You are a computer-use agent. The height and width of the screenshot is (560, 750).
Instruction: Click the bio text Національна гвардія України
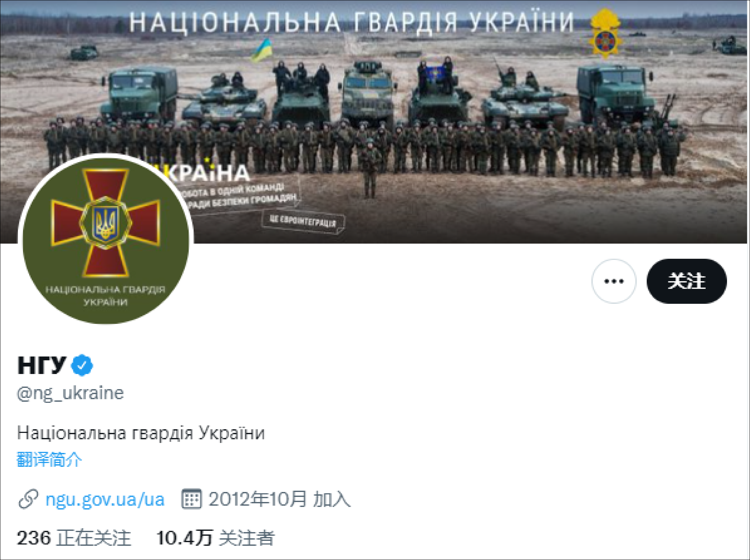point(141,433)
